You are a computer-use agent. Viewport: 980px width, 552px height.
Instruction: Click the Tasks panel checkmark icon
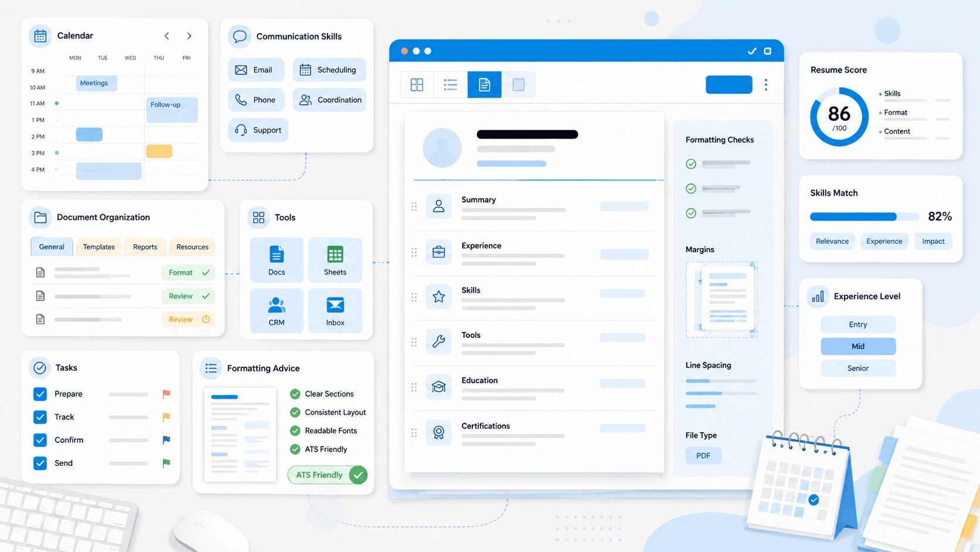40,368
